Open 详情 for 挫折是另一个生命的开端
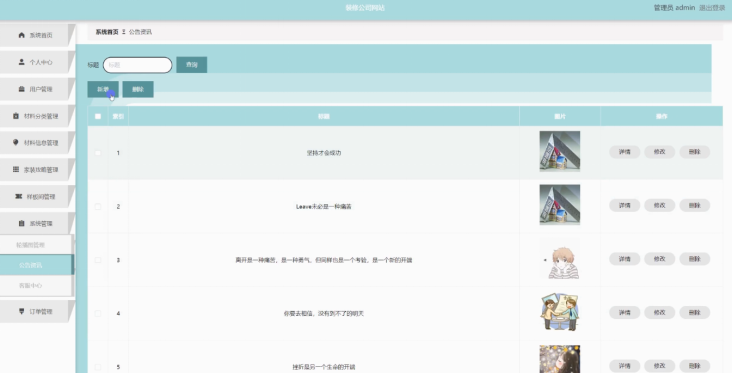This screenshot has height=374, width=733. click(625, 366)
